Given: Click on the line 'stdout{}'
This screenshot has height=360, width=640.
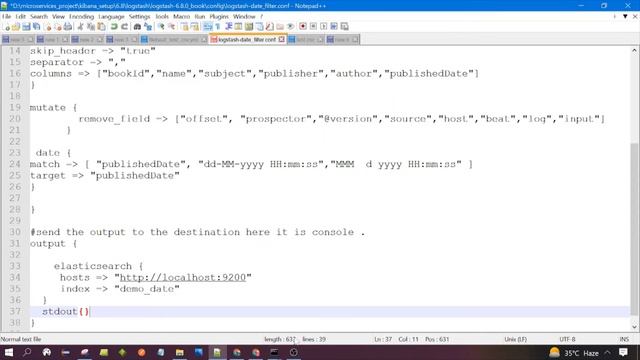Looking at the screenshot, I should coord(65,311).
